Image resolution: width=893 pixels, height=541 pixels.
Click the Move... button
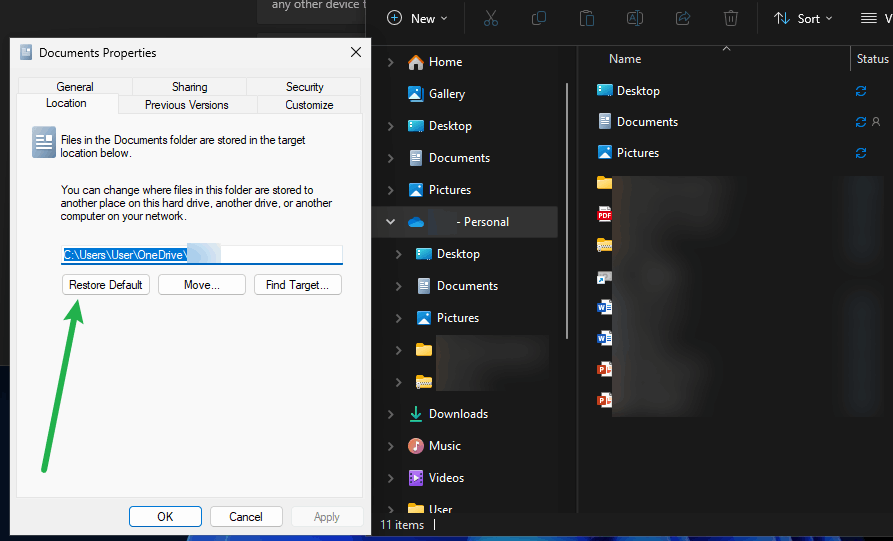202,285
